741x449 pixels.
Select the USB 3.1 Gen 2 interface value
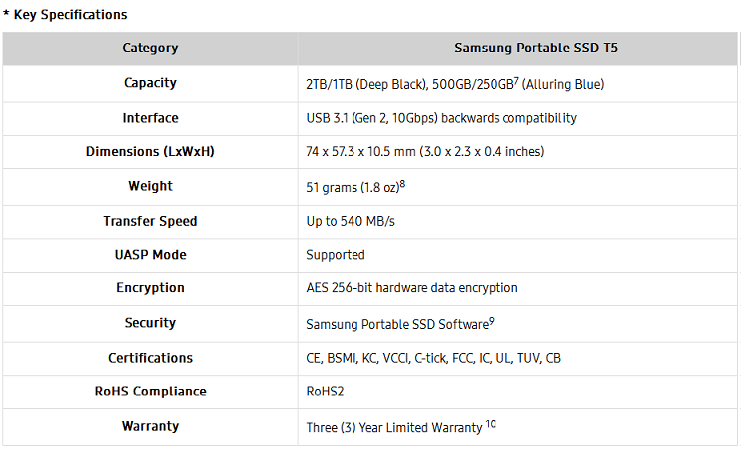441,118
